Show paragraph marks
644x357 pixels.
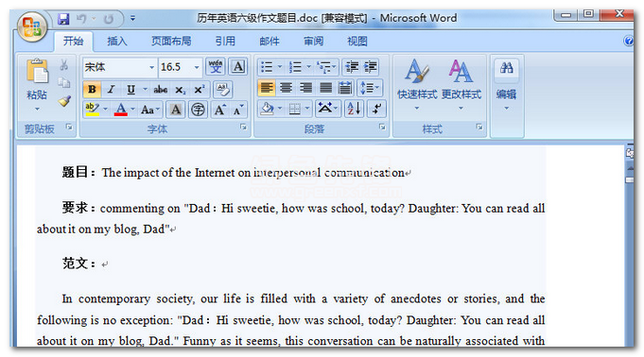[376, 109]
